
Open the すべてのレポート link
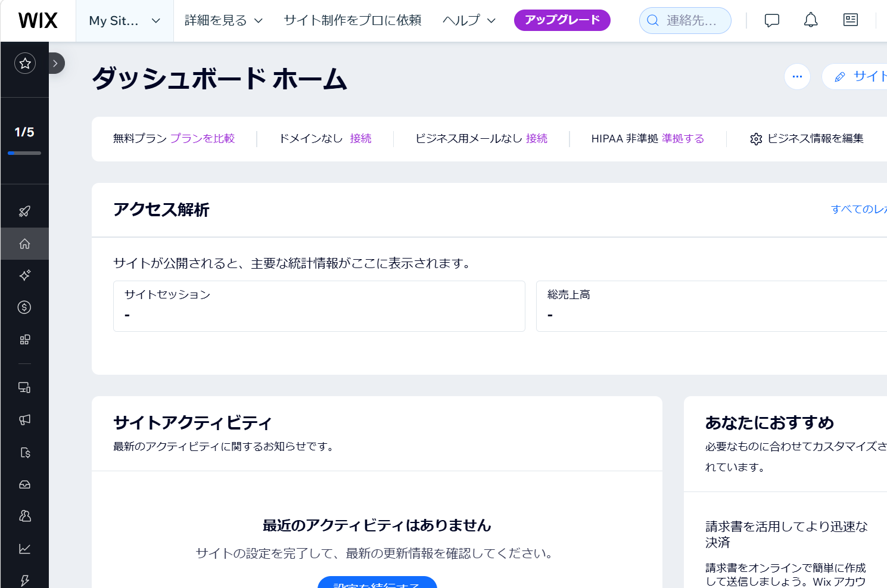859,209
